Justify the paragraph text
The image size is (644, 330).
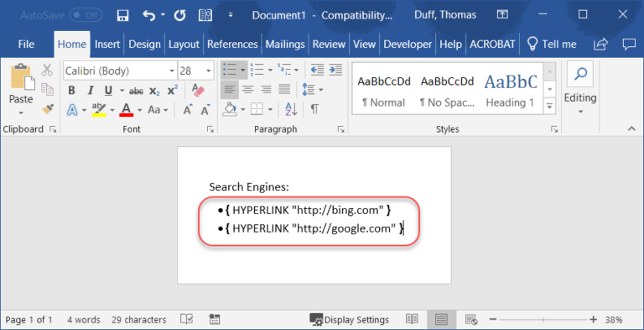pyautogui.click(x=284, y=89)
